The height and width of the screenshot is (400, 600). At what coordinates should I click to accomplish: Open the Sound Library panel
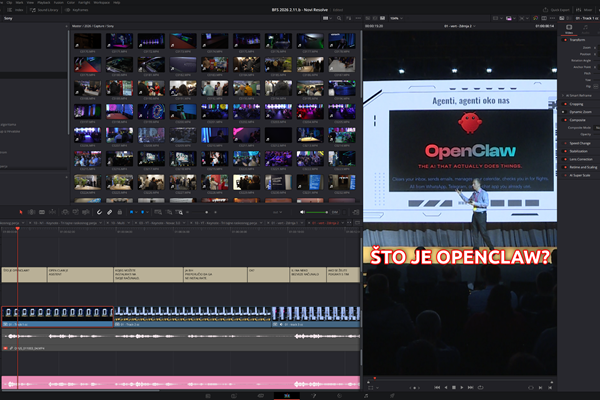point(44,10)
